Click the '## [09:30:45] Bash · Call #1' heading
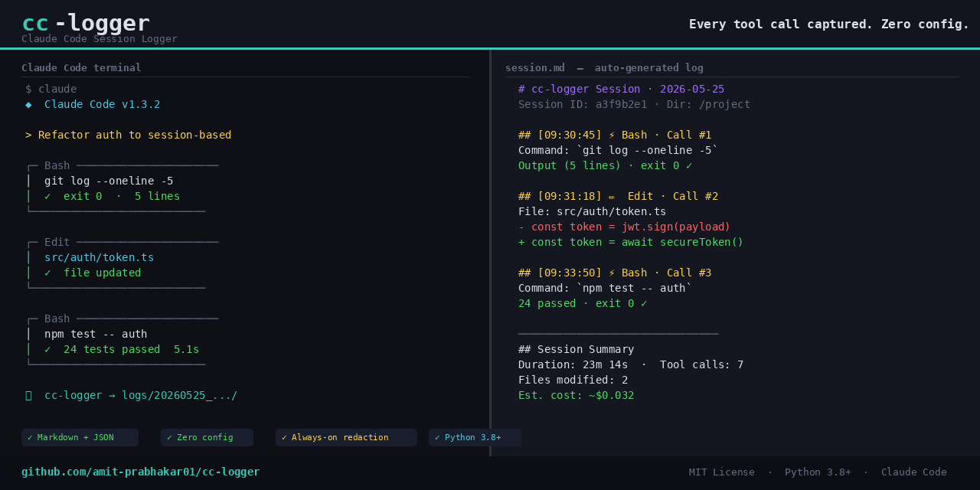This screenshot has width=980, height=490. click(x=615, y=136)
